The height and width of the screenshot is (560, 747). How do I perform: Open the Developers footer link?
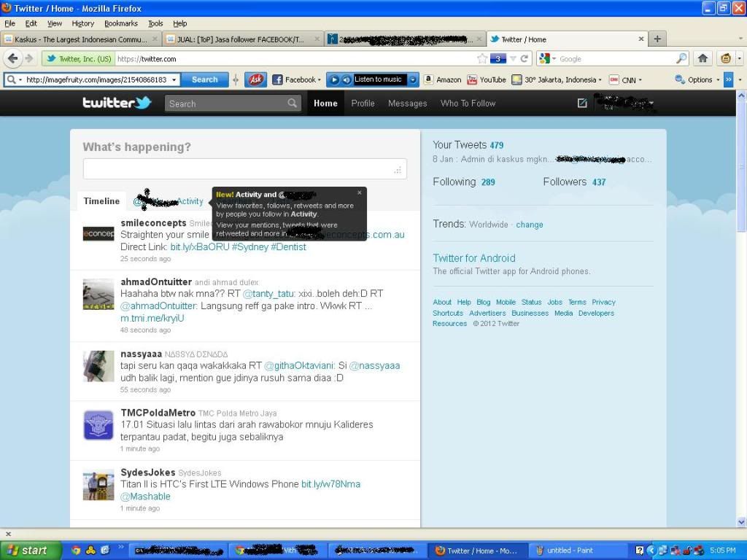coord(596,313)
